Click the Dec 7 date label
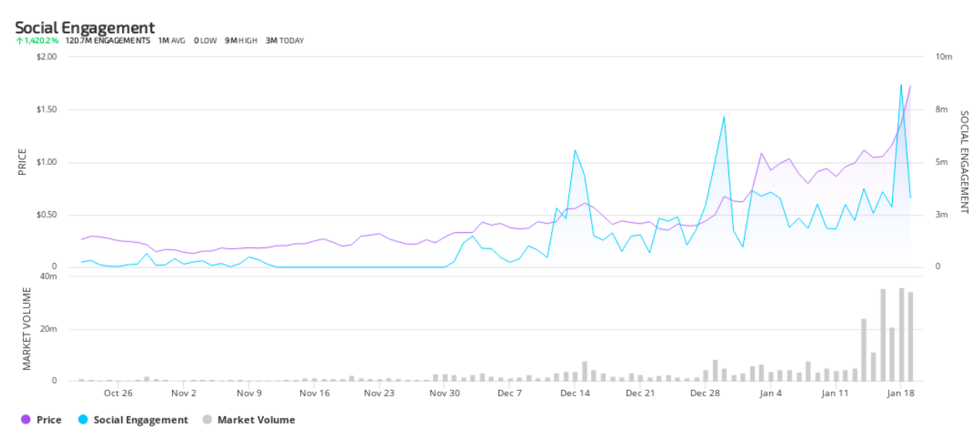Screen dimensions: 980x434 [510, 393]
